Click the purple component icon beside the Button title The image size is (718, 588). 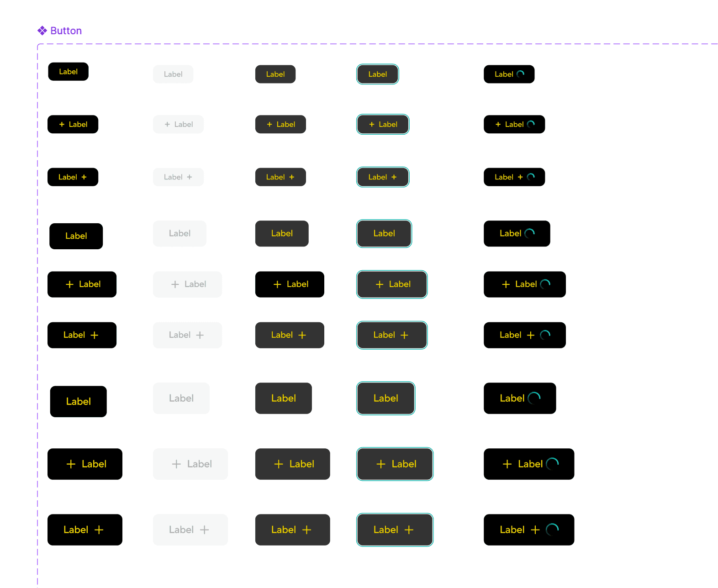click(x=42, y=31)
